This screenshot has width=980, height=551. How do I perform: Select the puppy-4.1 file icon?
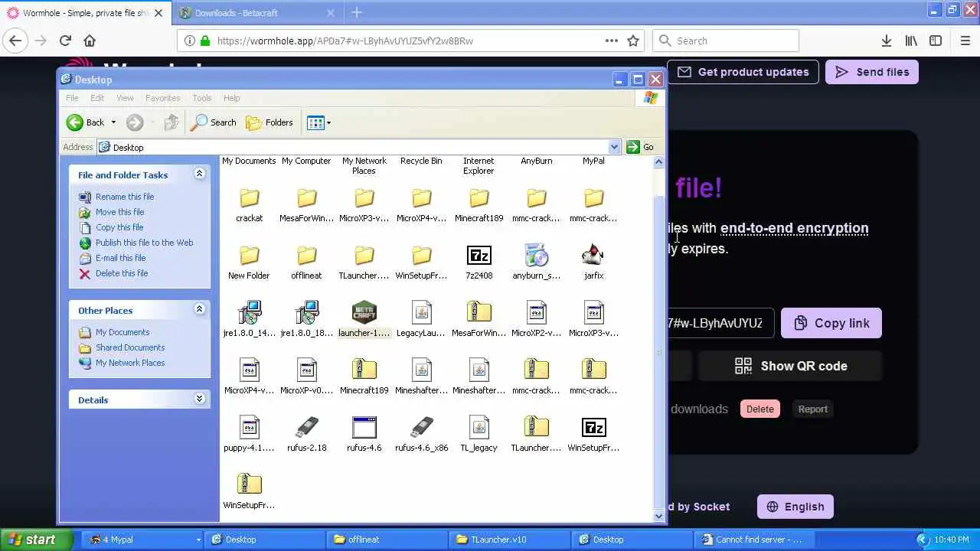coord(249,428)
